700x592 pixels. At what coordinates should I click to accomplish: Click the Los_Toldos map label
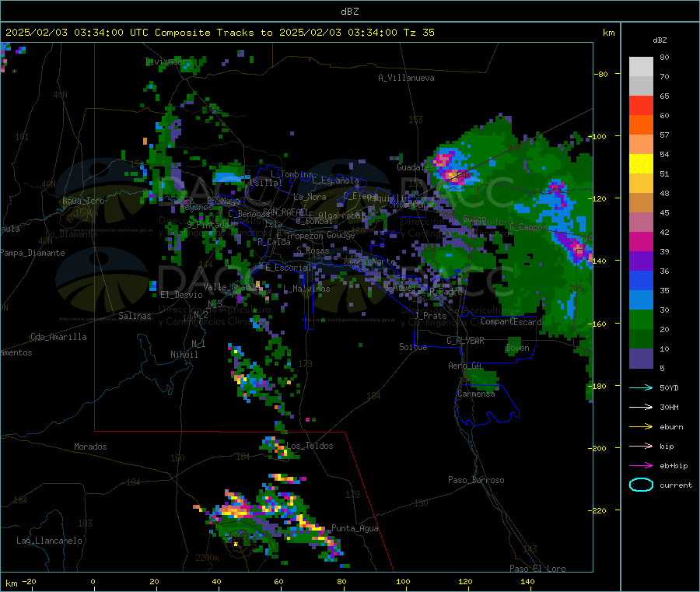(x=310, y=446)
